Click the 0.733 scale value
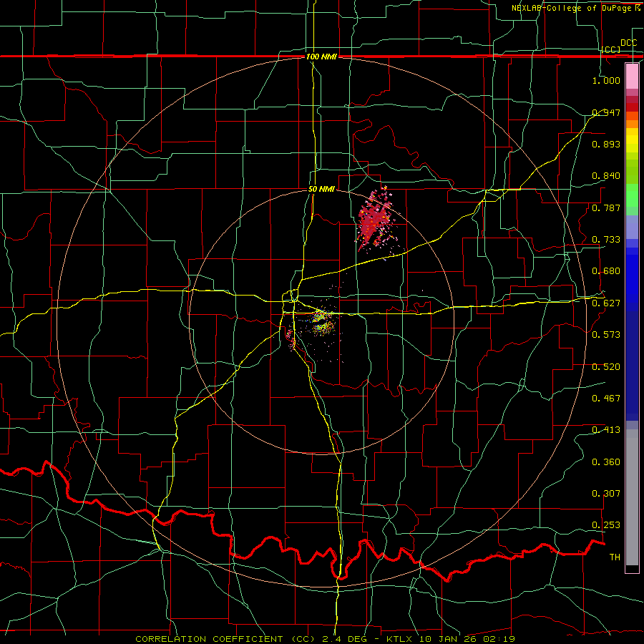 [606, 240]
